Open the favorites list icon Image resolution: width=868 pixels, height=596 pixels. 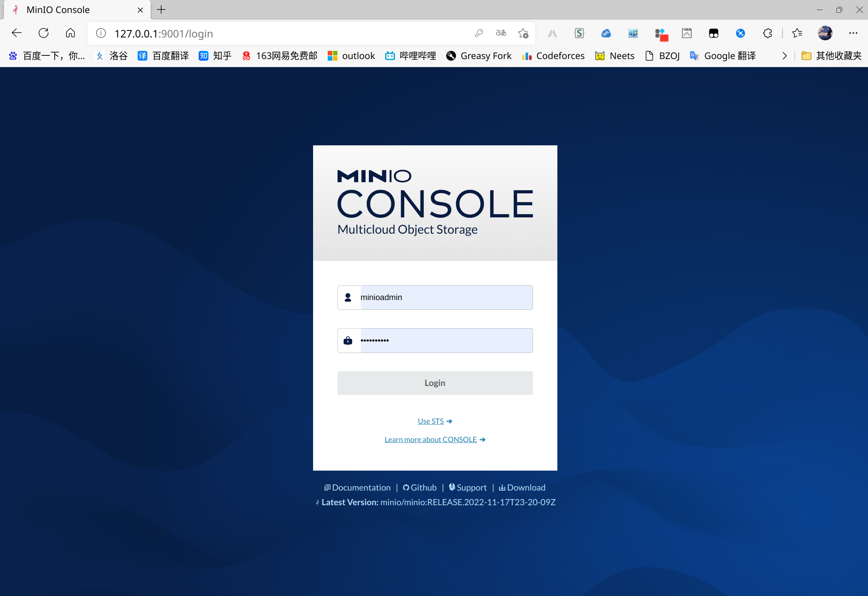coord(797,33)
